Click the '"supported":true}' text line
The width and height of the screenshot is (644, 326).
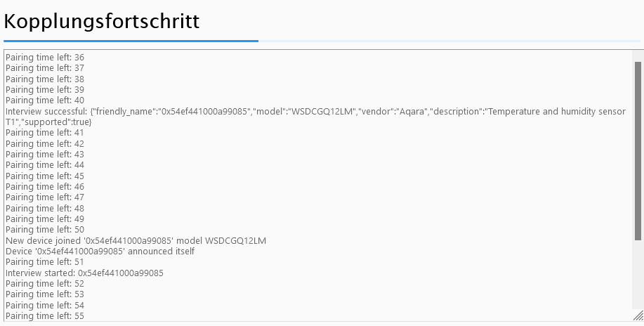(x=48, y=122)
